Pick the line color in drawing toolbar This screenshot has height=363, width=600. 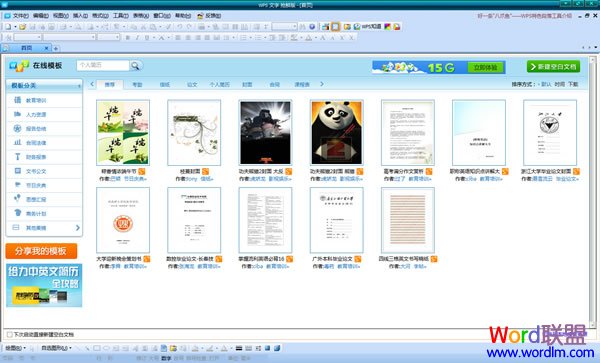(x=210, y=348)
